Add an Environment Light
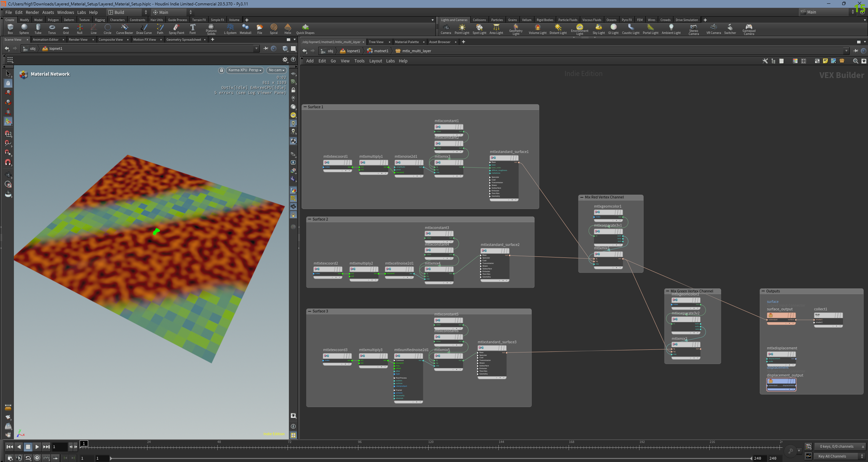Screen dimensions: 868x462 point(579,29)
